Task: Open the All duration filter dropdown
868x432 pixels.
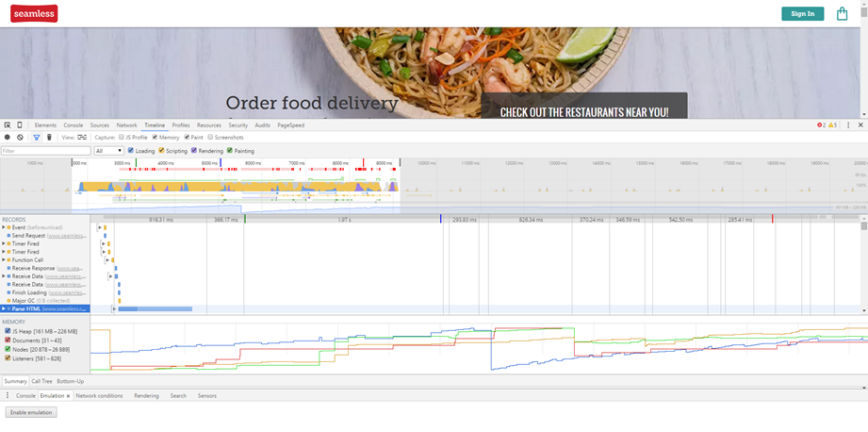Action: tap(109, 151)
